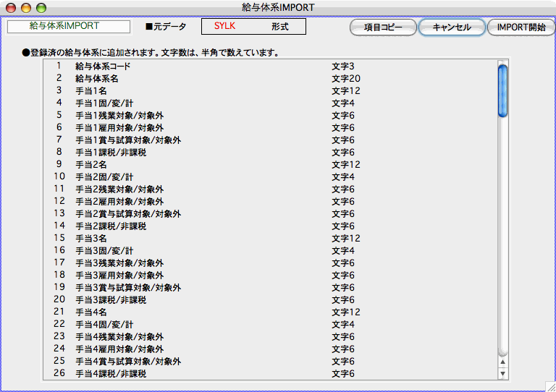Click the scrollbar down arrow
The height and width of the screenshot is (392, 556).
502,373
